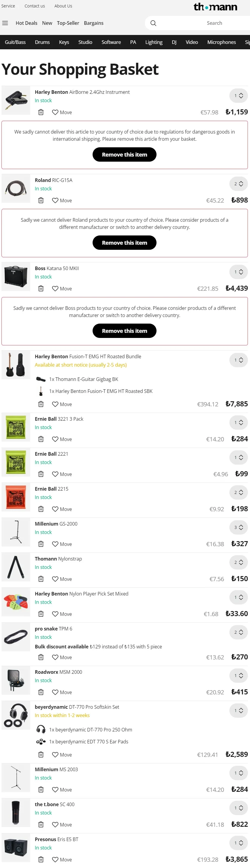Delete Harley Benton AirBorne with trash icon
Viewport: 250px width, 868px height.
pos(41,112)
